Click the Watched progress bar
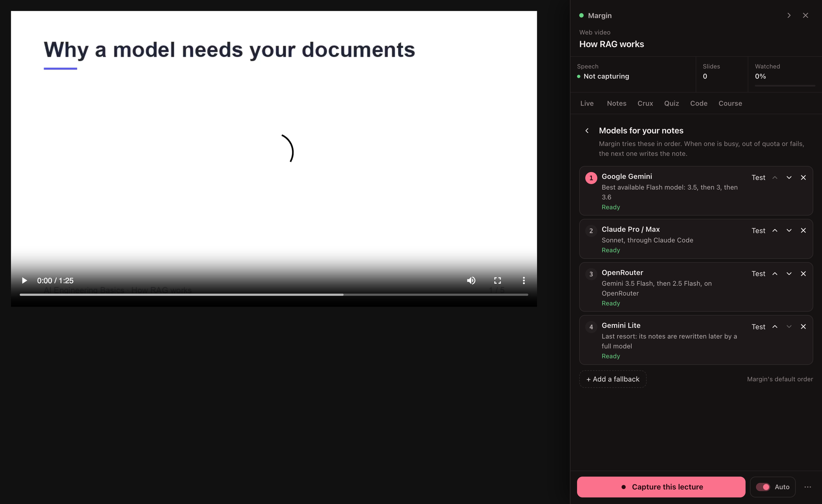 [x=785, y=85]
